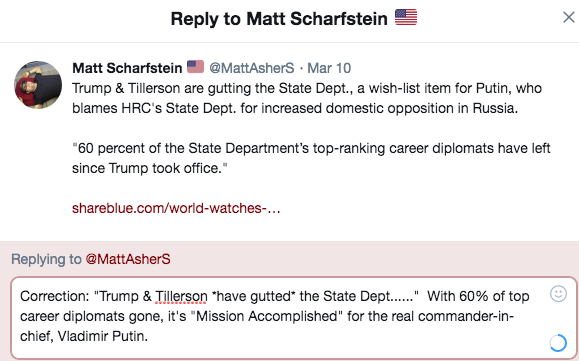
Task: Click the flag emoji in the dialog title
Action: tap(406, 17)
